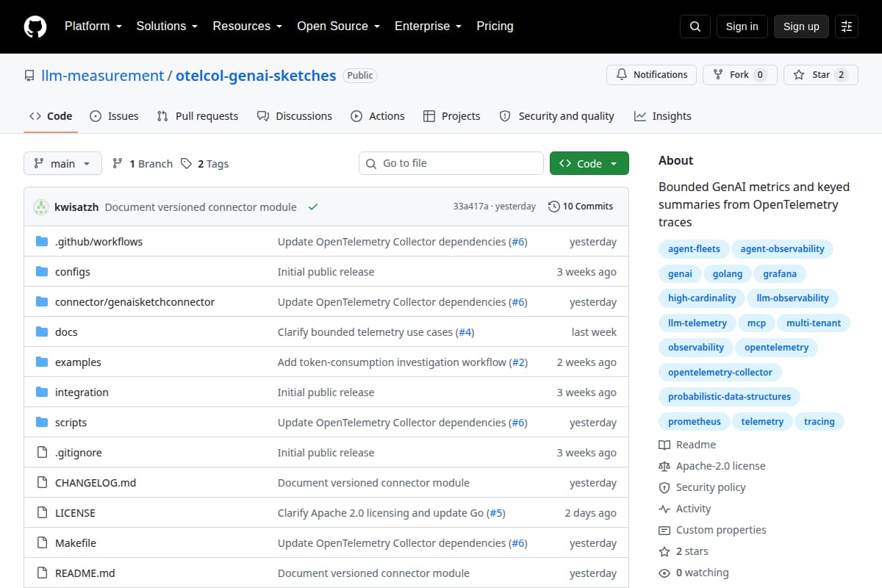
Task: Click the examples folder icon
Action: tap(42, 362)
